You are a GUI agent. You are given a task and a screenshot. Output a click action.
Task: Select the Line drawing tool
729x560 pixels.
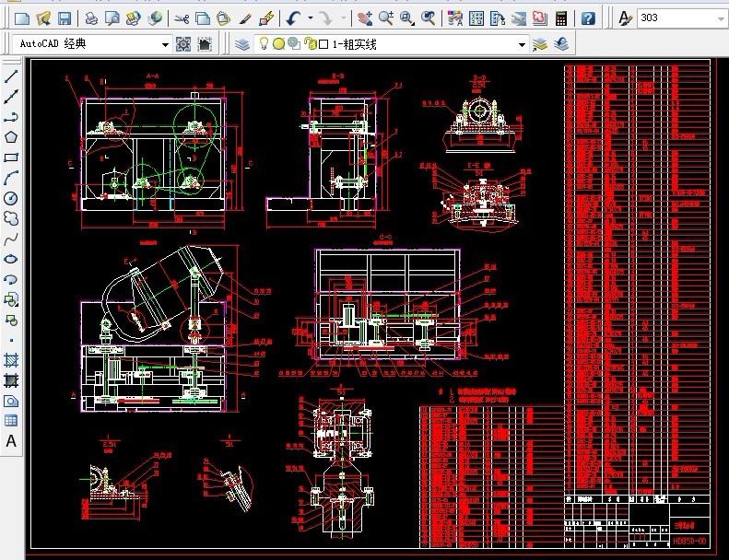point(11,76)
